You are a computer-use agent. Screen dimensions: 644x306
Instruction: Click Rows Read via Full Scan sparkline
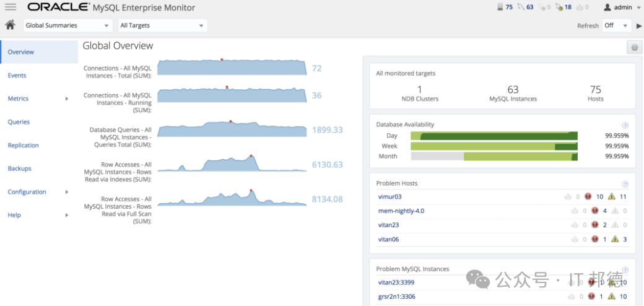tap(232, 198)
